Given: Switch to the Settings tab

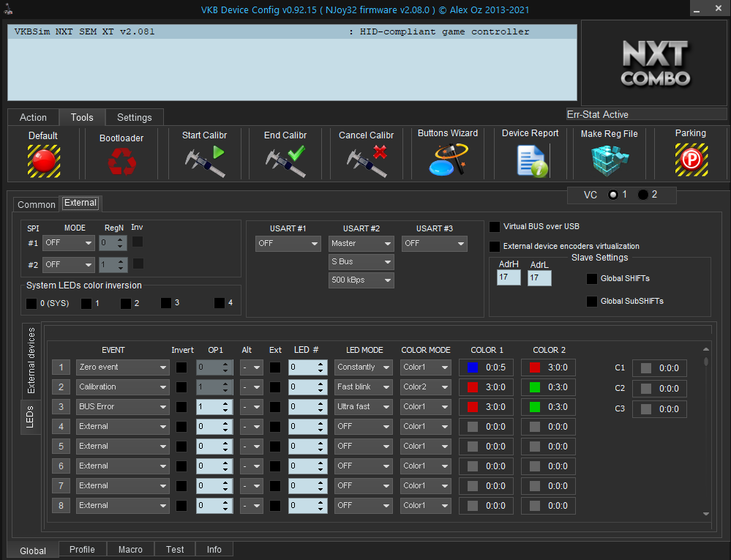Looking at the screenshot, I should 135,117.
